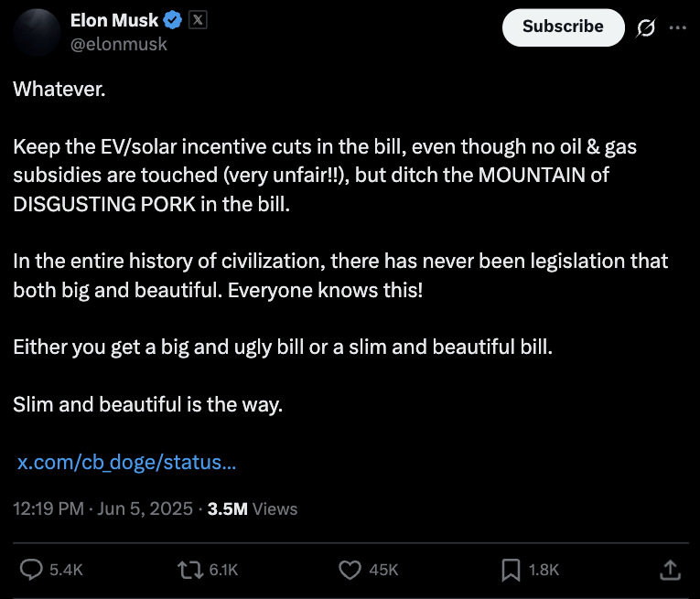This screenshot has height=599, width=700.
Task: Click the share upload arrow icon
Action: point(671,569)
